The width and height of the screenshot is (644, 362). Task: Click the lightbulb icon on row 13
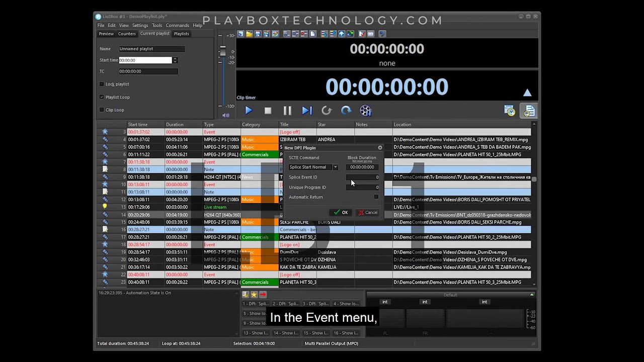pos(105,207)
